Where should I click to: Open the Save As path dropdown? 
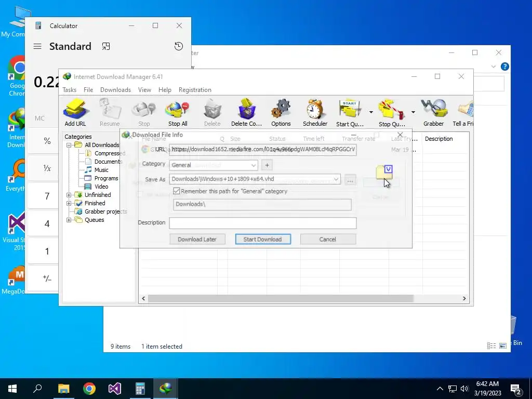336,179
